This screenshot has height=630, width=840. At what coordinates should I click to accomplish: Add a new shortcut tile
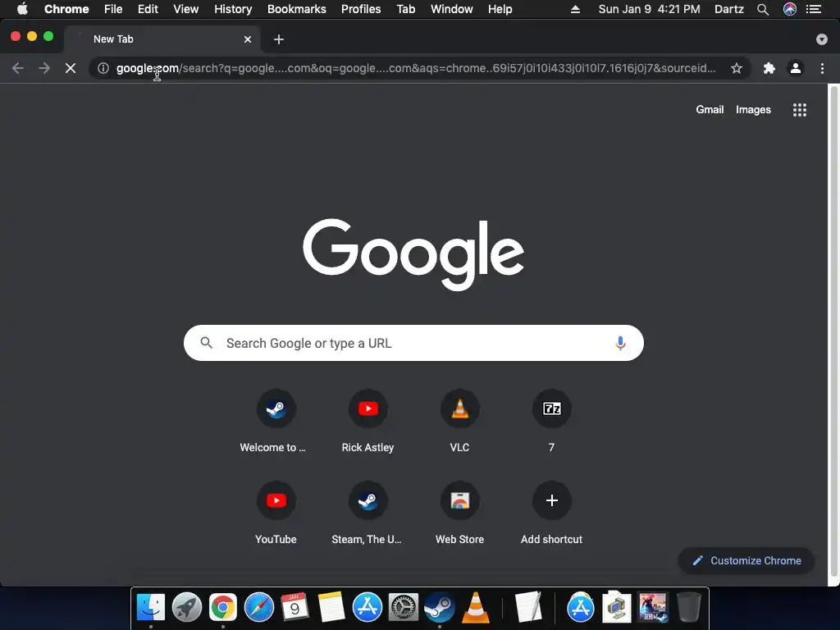tap(552, 514)
